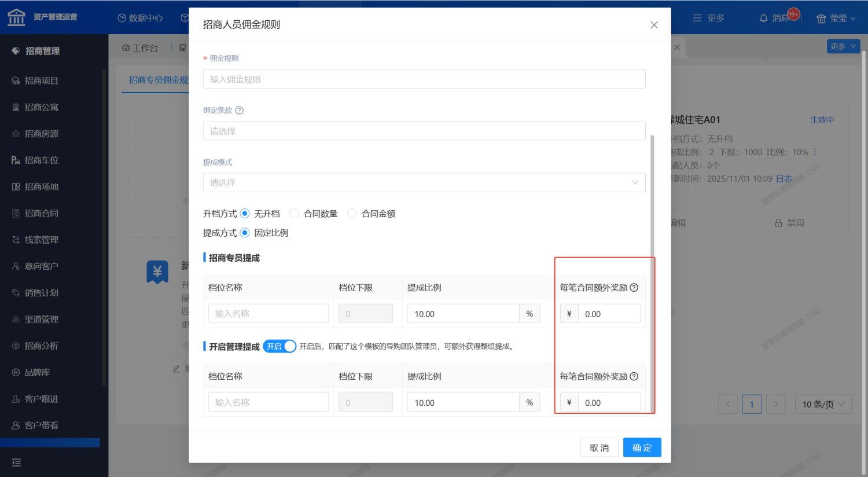Select 无升档 radio option

tap(245, 214)
